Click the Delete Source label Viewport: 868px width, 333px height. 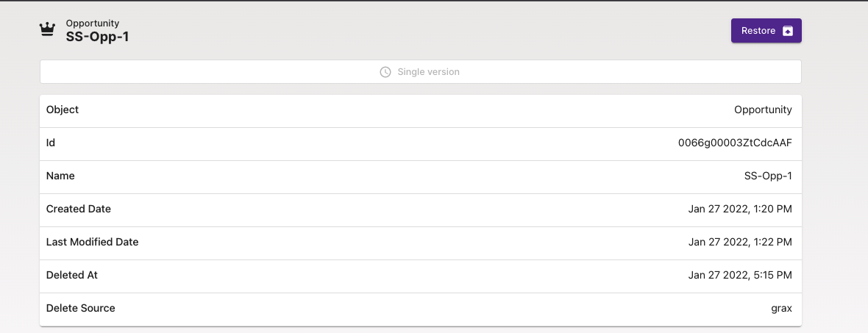click(81, 308)
